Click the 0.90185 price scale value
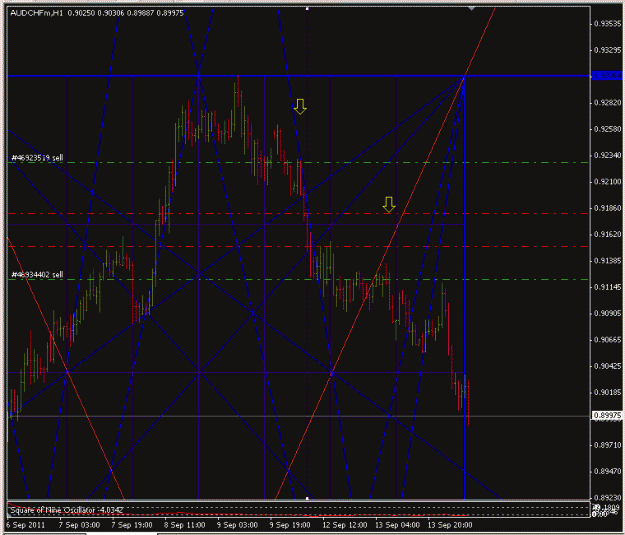The height and width of the screenshot is (535, 625). pos(607,392)
